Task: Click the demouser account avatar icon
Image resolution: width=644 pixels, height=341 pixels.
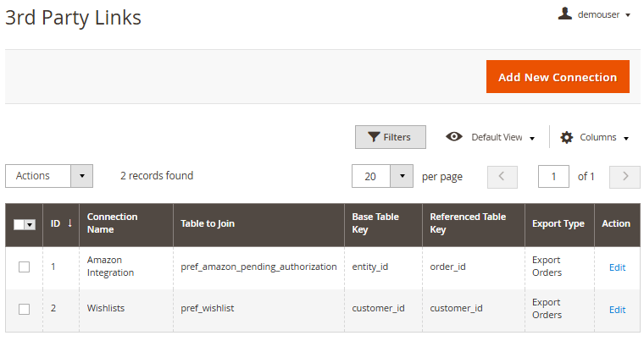Action: click(565, 14)
